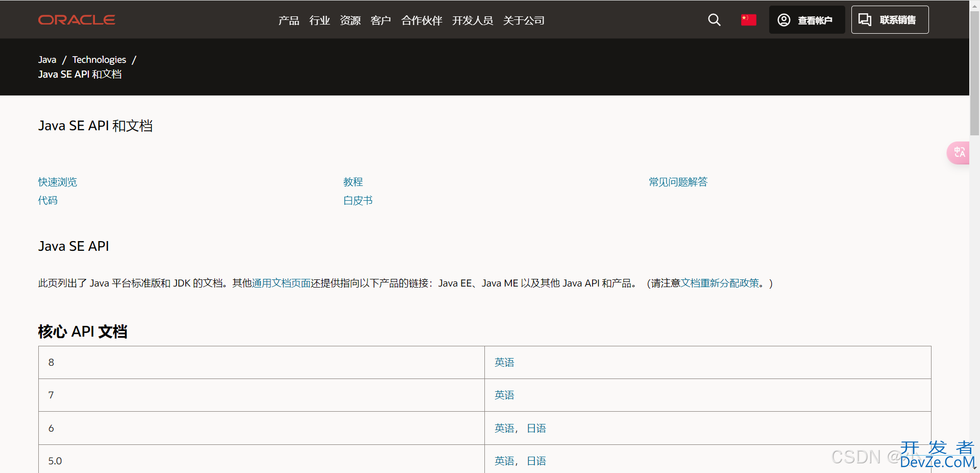This screenshot has width=980, height=473.
Task: Open the 快速浏览 link
Action: (x=58, y=182)
